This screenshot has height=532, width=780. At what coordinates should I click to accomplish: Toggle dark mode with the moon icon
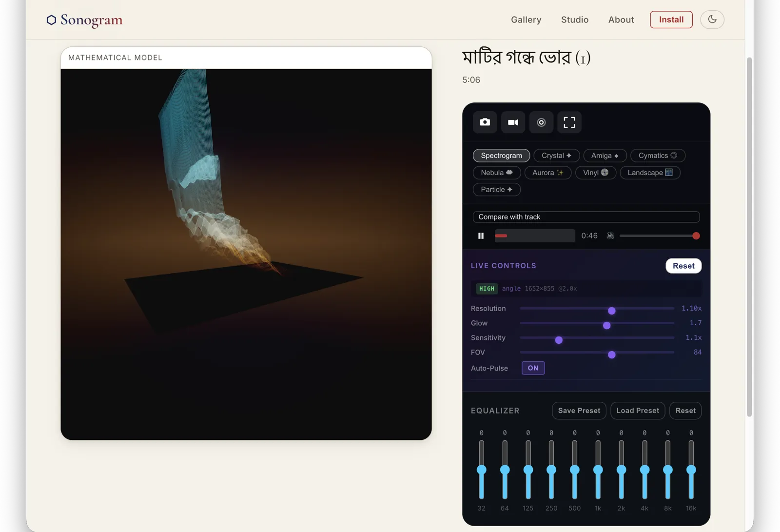[712, 20]
